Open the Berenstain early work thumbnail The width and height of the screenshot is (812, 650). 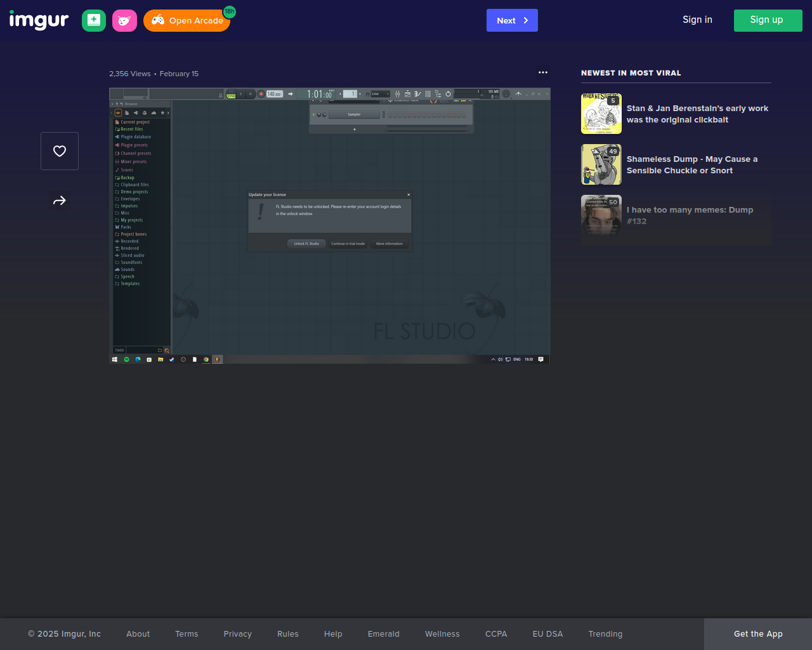(601, 114)
